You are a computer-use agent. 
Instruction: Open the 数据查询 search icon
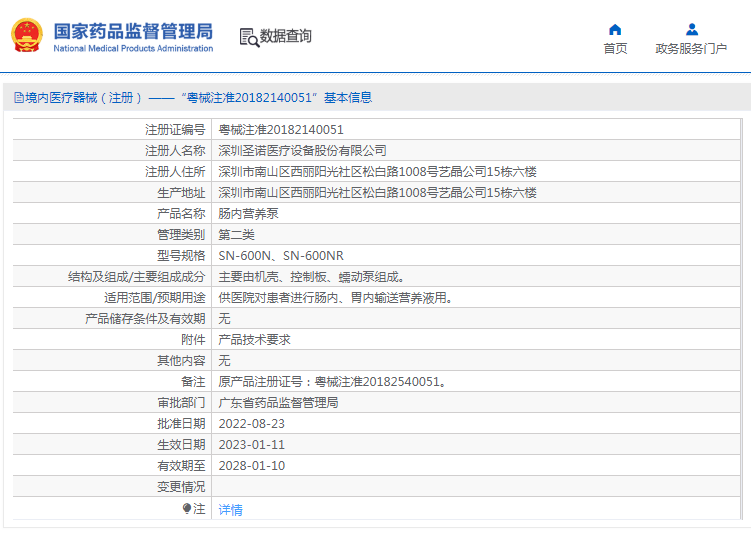[249, 37]
